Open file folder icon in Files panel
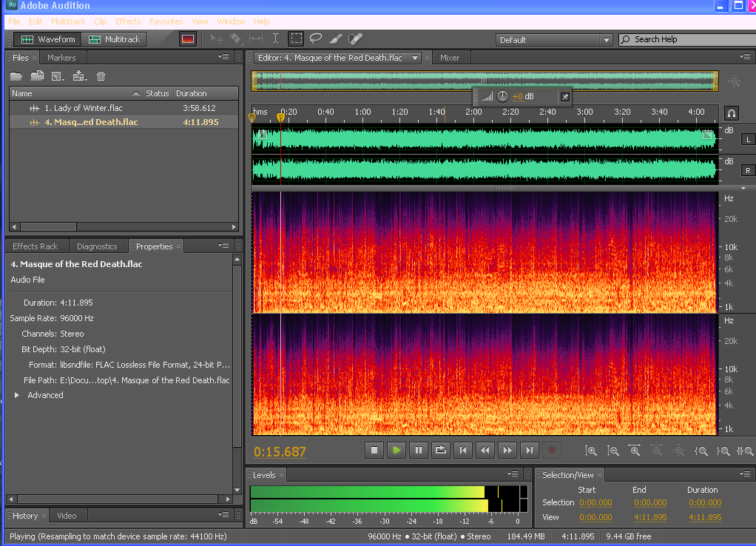The width and height of the screenshot is (756, 546). pyautogui.click(x=16, y=76)
